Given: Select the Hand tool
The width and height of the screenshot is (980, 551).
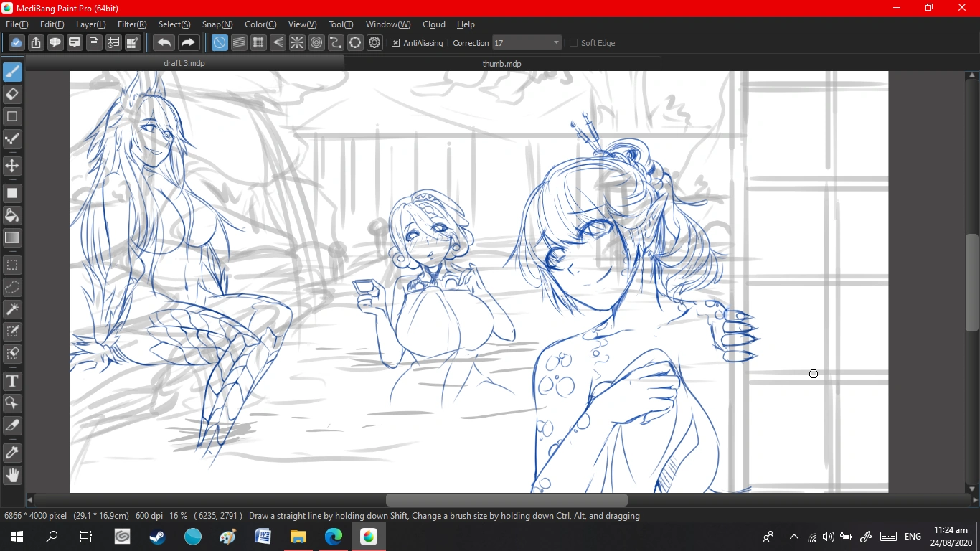Looking at the screenshot, I should (12, 475).
